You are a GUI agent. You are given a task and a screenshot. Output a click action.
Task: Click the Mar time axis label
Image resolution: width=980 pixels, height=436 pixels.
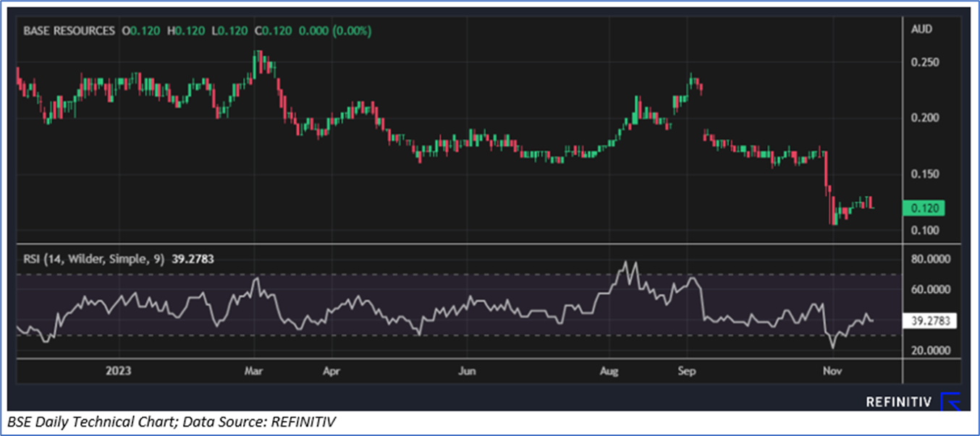(254, 371)
